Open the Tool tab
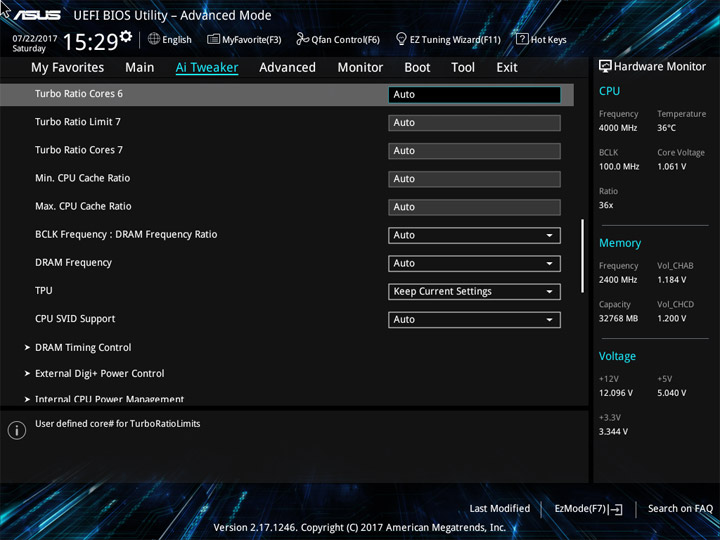The height and width of the screenshot is (540, 720). [463, 68]
